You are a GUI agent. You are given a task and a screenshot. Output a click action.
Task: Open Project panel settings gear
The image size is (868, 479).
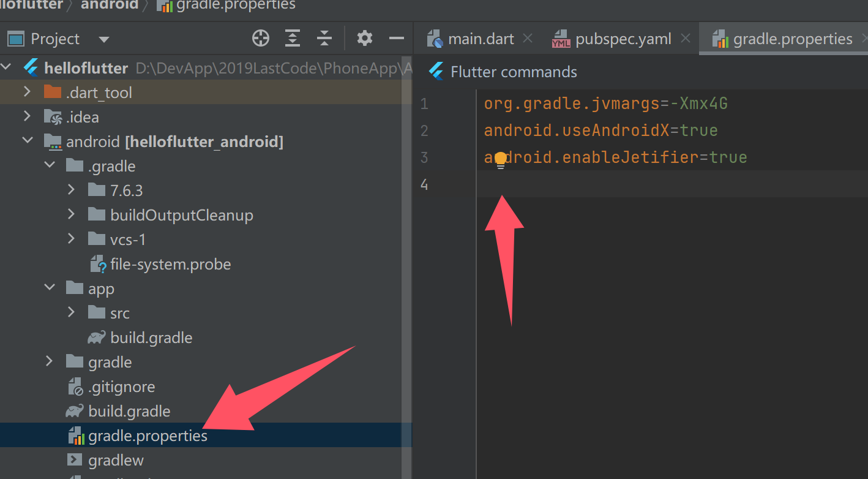point(365,39)
